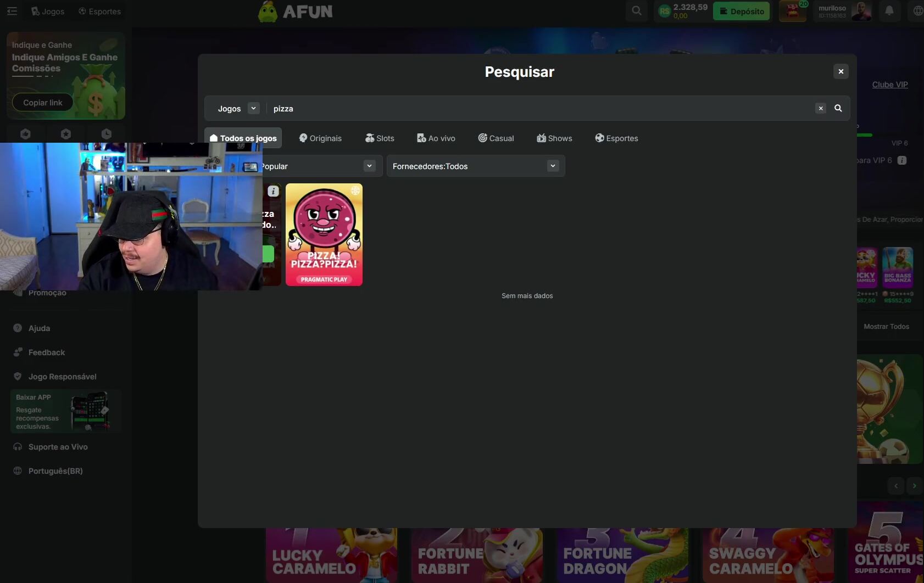Image resolution: width=924 pixels, height=583 pixels.
Task: Open the Fortune Rabbit ranked game
Action: (477, 555)
